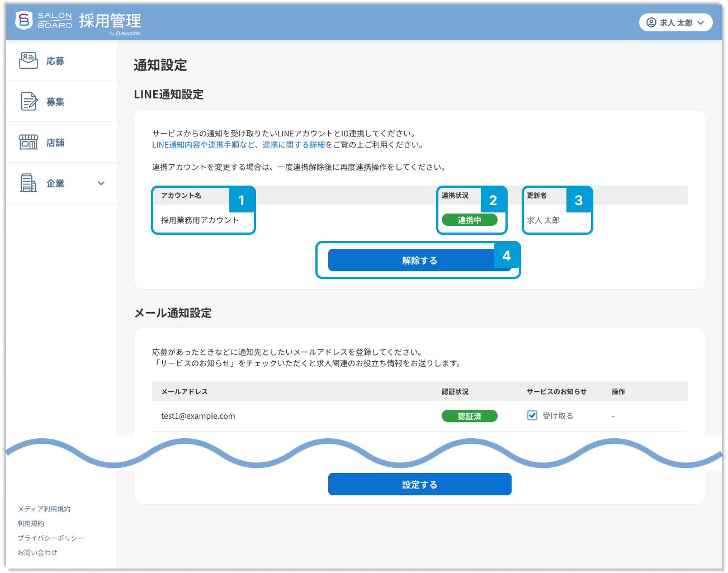Click the green 連携中 status badge
The width and height of the screenshot is (728, 573).
(469, 220)
